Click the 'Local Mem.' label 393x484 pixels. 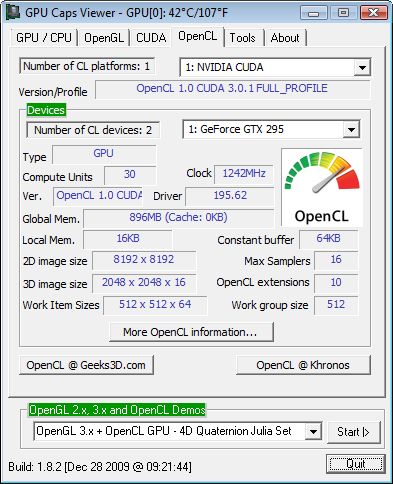[49, 240]
